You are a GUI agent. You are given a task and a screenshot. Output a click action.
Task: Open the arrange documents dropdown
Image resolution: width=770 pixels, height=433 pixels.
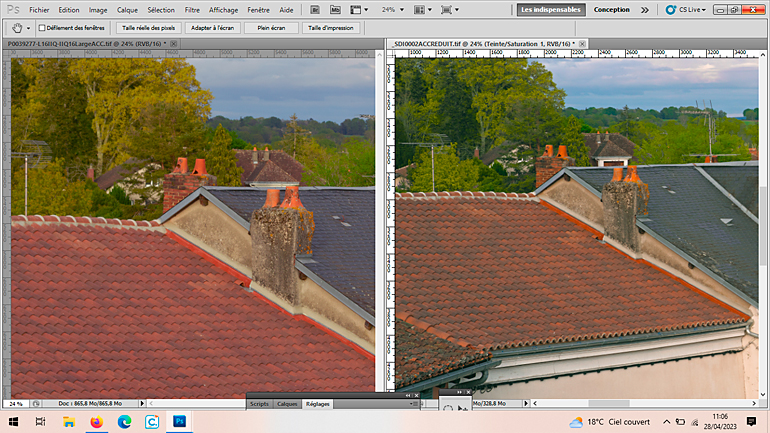[423, 9]
